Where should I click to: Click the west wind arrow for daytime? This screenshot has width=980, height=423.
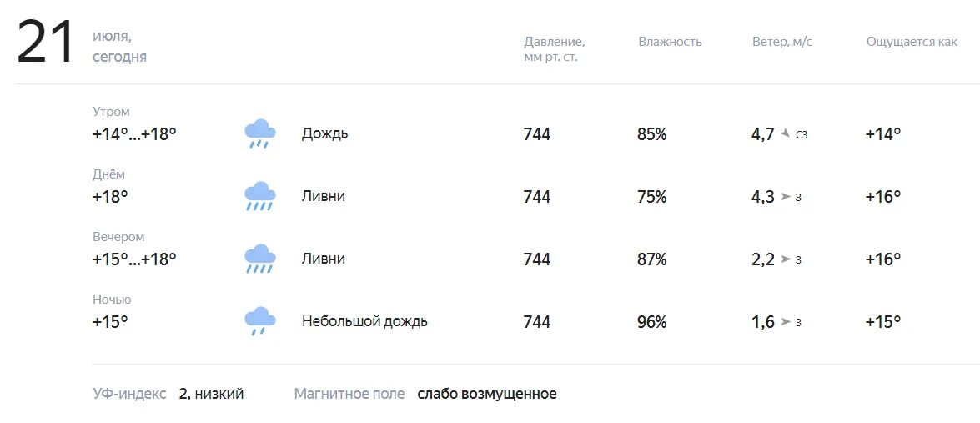pos(786,197)
